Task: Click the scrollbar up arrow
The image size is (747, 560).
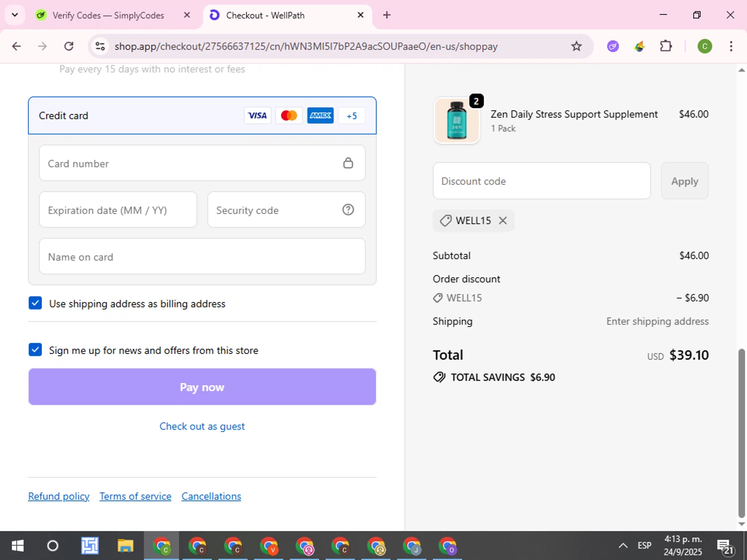Action: [742, 70]
